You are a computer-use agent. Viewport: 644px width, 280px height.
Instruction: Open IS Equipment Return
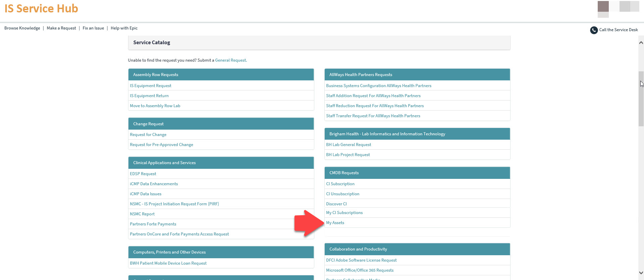[149, 96]
